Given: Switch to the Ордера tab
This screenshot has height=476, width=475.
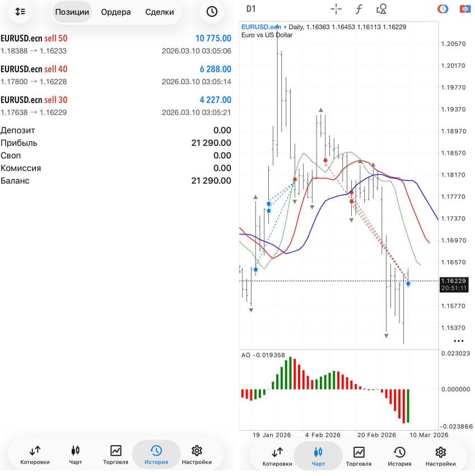Looking at the screenshot, I should (116, 12).
